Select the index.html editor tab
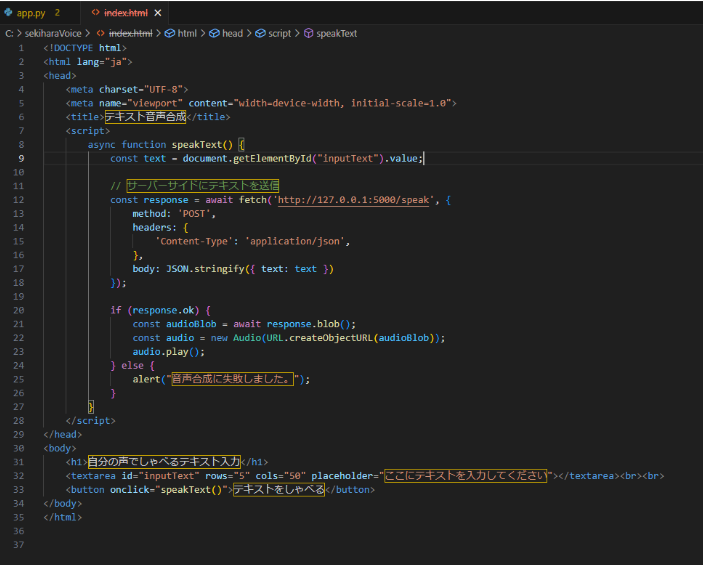Screen dimensions: 703x565 126,13
